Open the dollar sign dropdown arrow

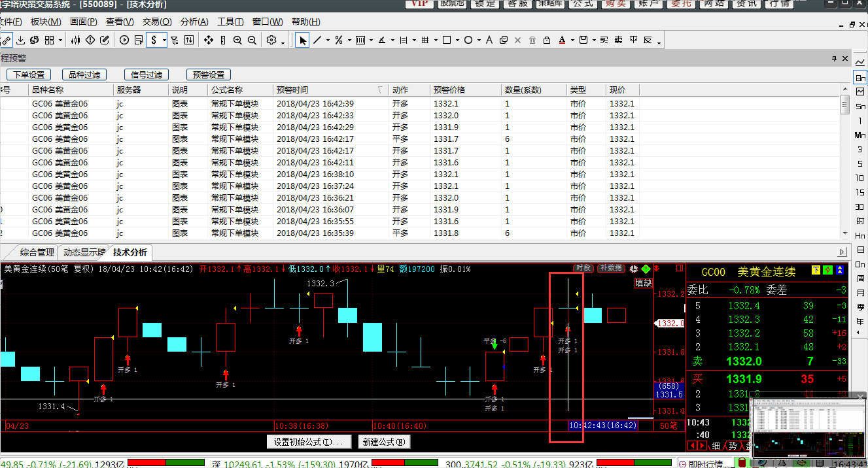[x=165, y=41]
